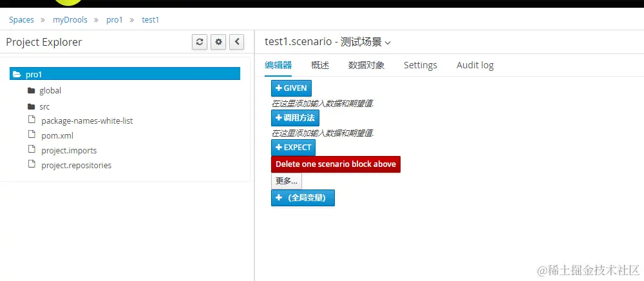
Task: Refresh the Project Explorer
Action: coord(200,42)
